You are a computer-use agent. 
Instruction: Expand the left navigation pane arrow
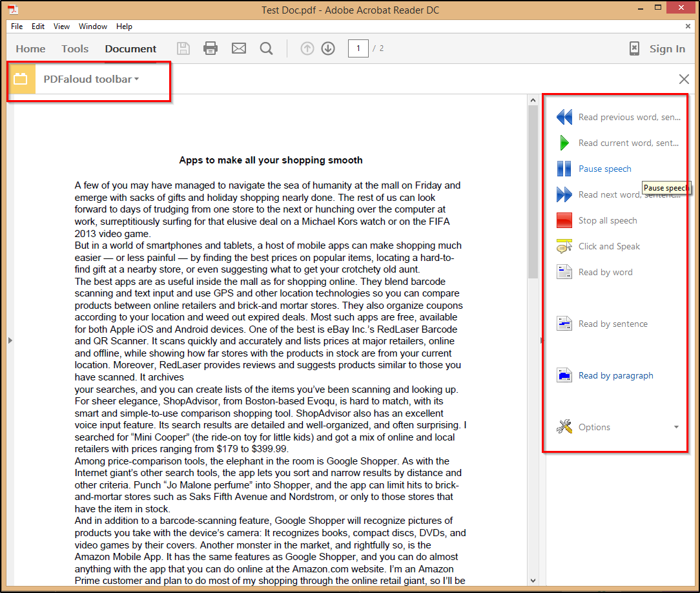coord(10,340)
